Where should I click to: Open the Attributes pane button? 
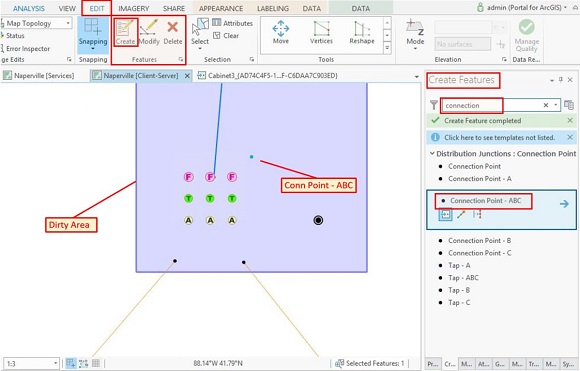click(233, 23)
